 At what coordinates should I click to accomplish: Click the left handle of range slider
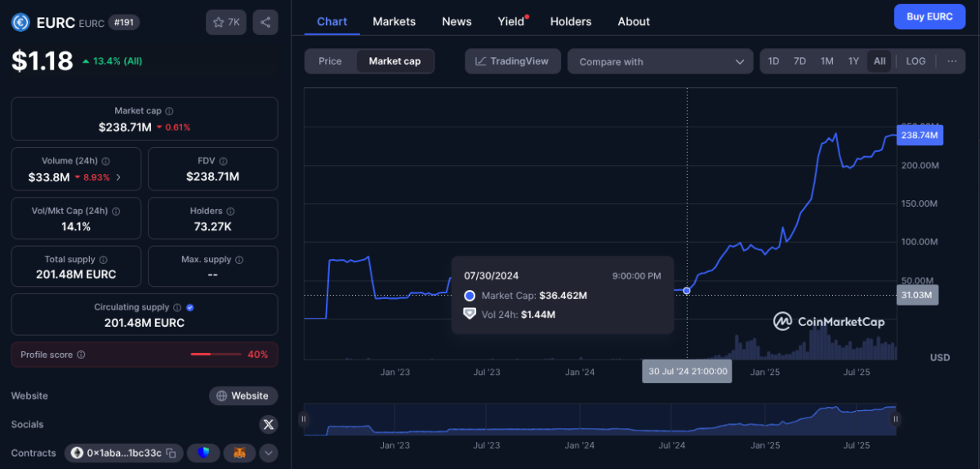pos(303,419)
